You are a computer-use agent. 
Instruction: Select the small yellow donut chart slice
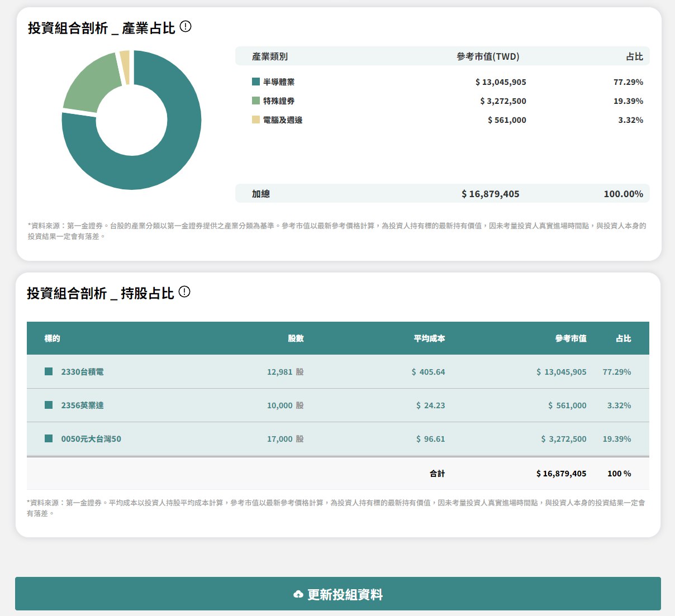tap(125, 67)
